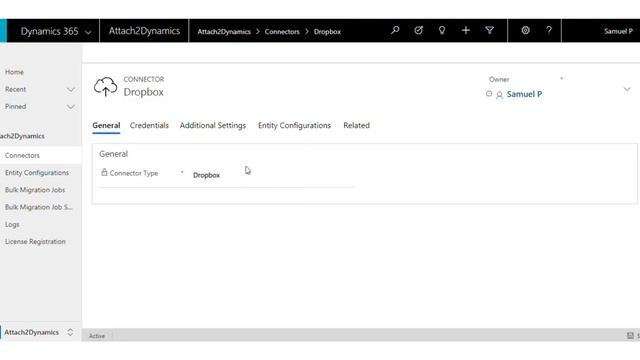640x360 pixels.
Task: Click the lock icon beside Connector Type
Action: [104, 172]
